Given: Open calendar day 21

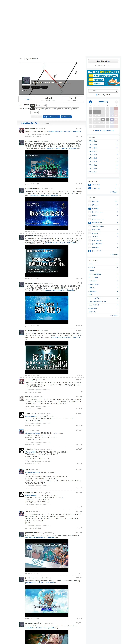Looking at the screenshot, I should (x=112, y=119).
